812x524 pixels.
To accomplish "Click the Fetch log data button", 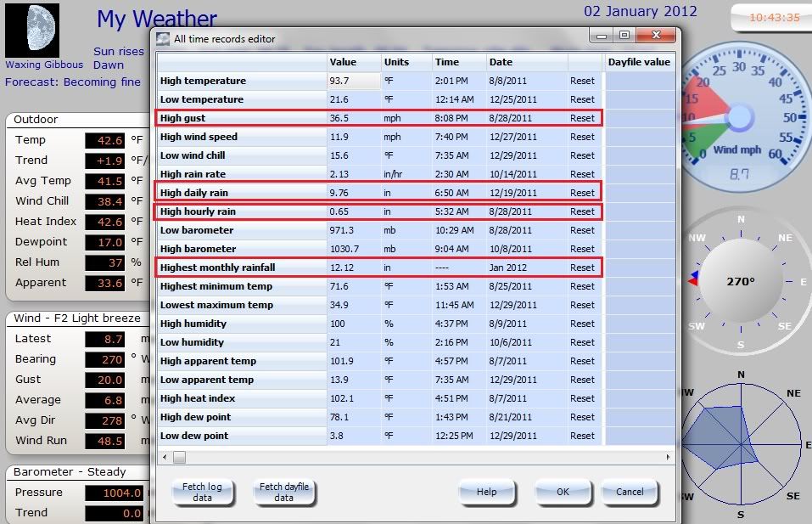I will [x=202, y=493].
